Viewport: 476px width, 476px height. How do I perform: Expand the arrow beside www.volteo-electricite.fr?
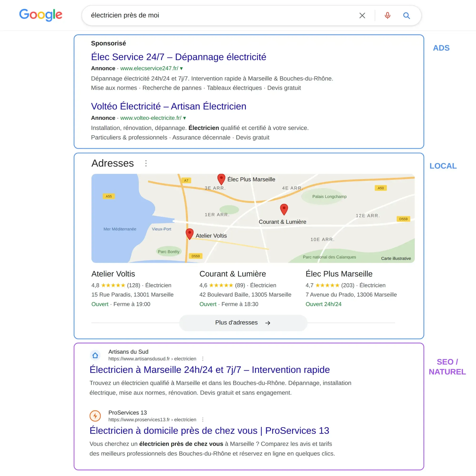pos(184,118)
